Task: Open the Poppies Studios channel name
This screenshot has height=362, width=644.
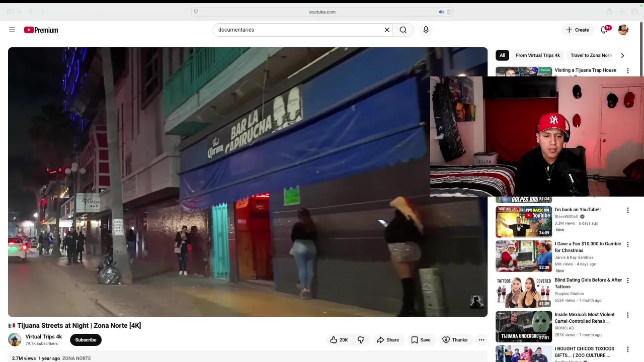Action: coord(569,294)
